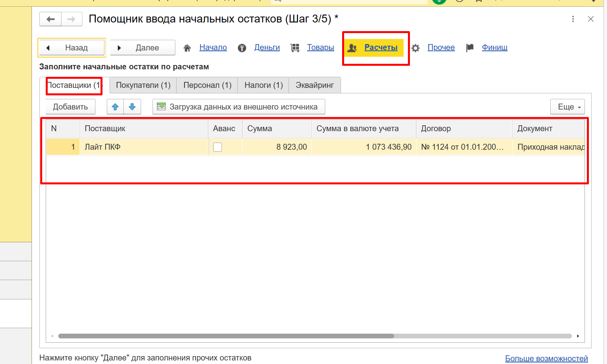Expand the Еще dropdown menu

click(567, 107)
